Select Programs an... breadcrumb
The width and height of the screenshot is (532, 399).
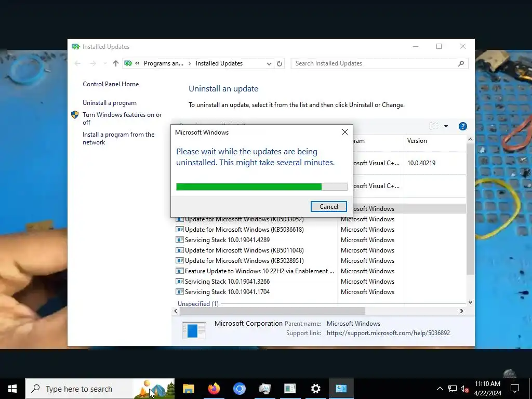164,63
